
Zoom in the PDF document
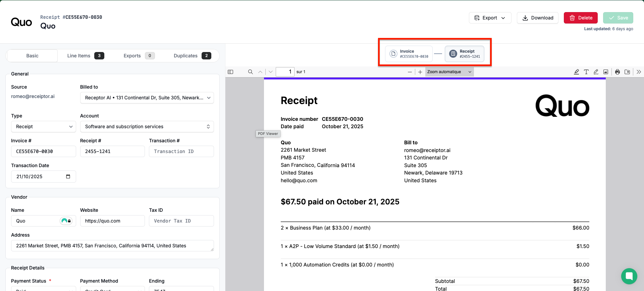pyautogui.click(x=420, y=72)
